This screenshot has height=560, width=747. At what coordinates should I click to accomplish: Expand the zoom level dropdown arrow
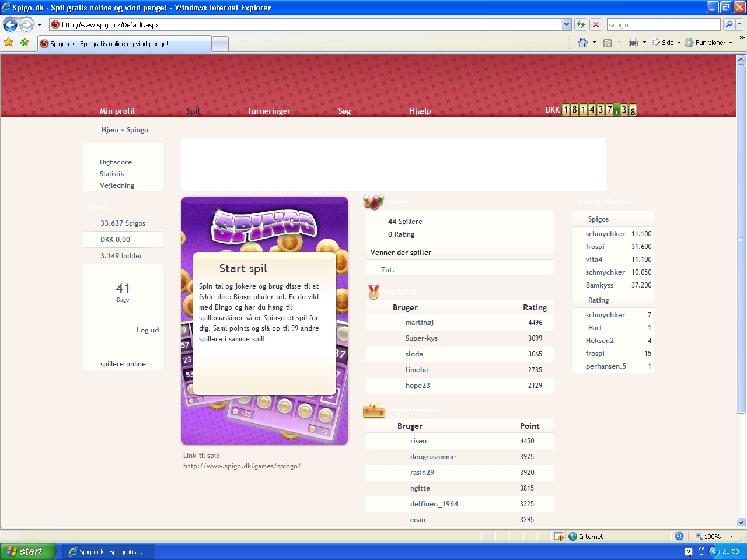[731, 537]
